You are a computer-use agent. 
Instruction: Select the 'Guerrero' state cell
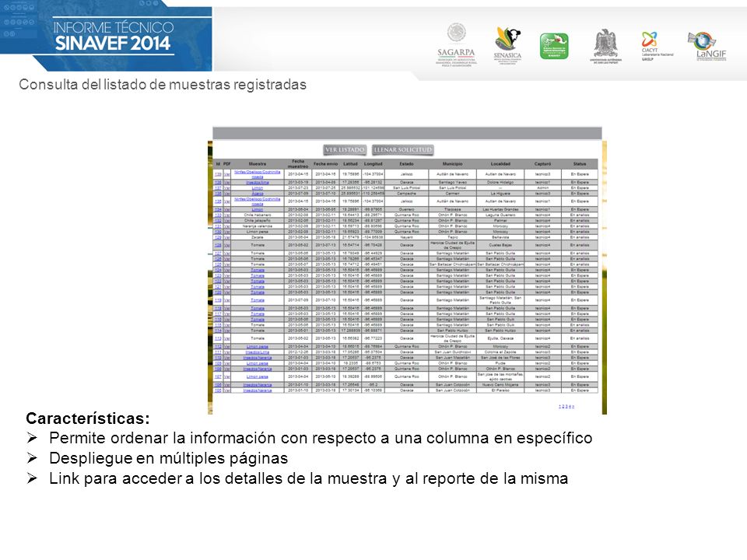406,209
